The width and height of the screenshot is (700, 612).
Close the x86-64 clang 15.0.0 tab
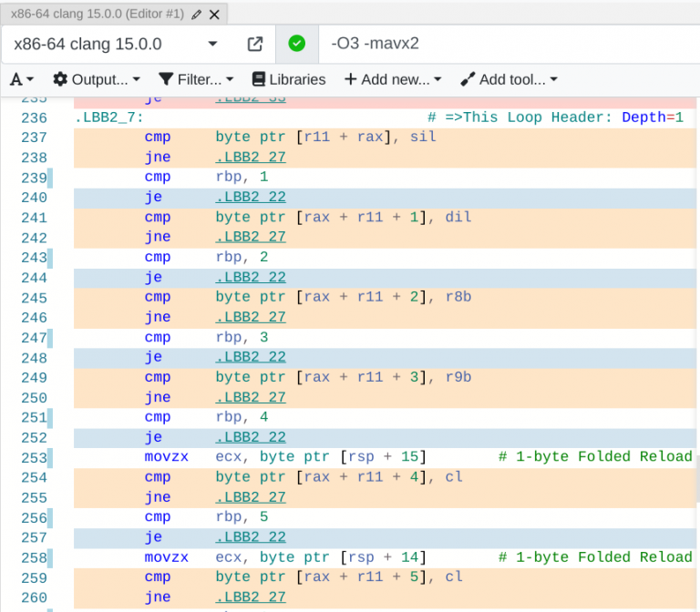[x=214, y=15]
